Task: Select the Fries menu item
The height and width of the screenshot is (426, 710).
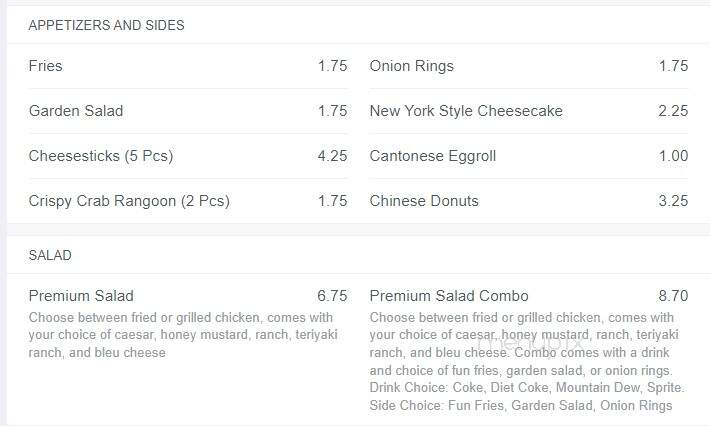Action: pos(188,66)
